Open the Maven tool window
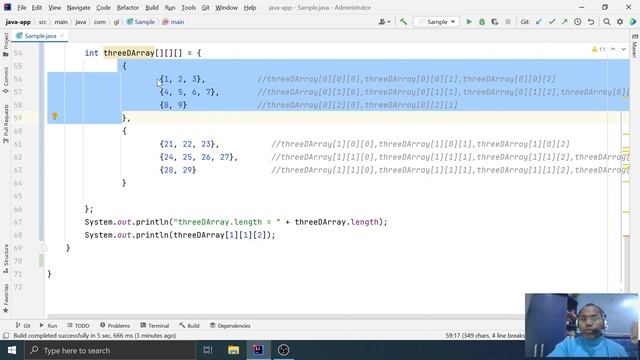Viewport: 640px width, 360px height. (634, 46)
